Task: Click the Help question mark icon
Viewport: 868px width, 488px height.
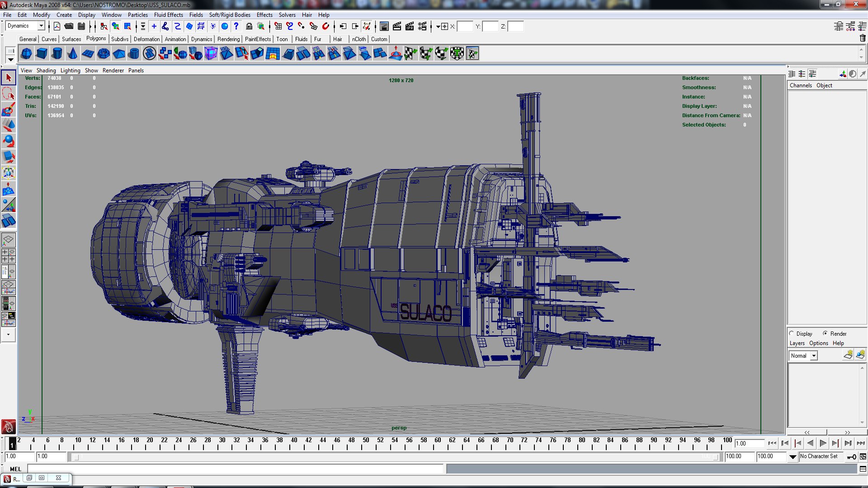Action: tap(236, 26)
